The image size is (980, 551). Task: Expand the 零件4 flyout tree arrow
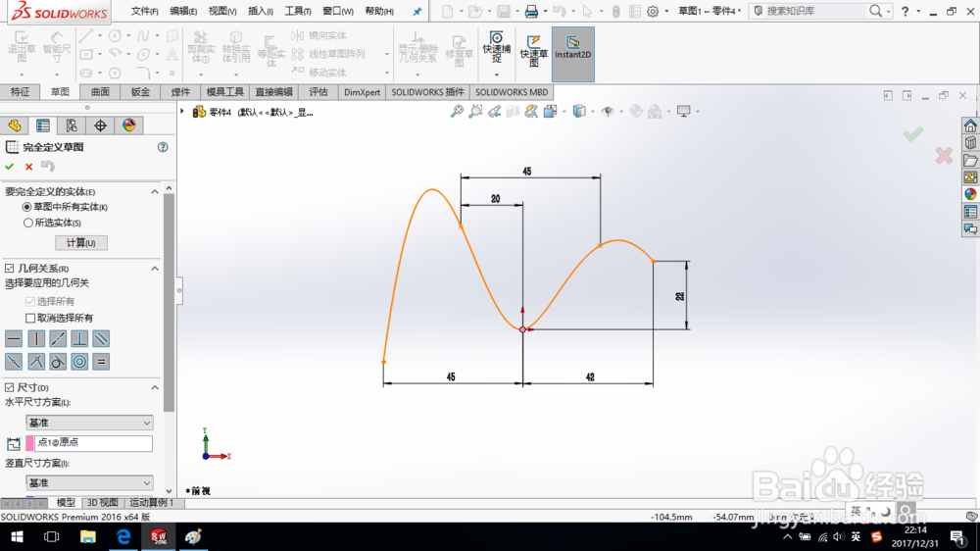pyautogui.click(x=182, y=112)
